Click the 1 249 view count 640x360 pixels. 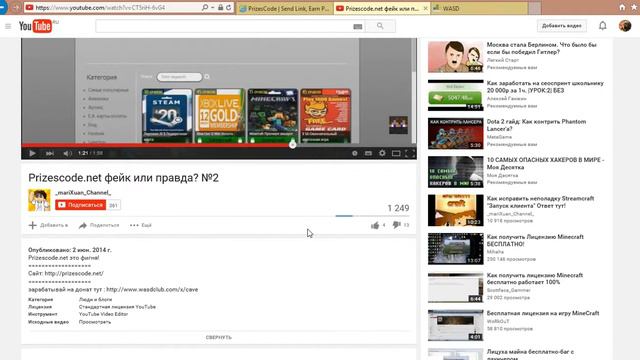[398, 208]
